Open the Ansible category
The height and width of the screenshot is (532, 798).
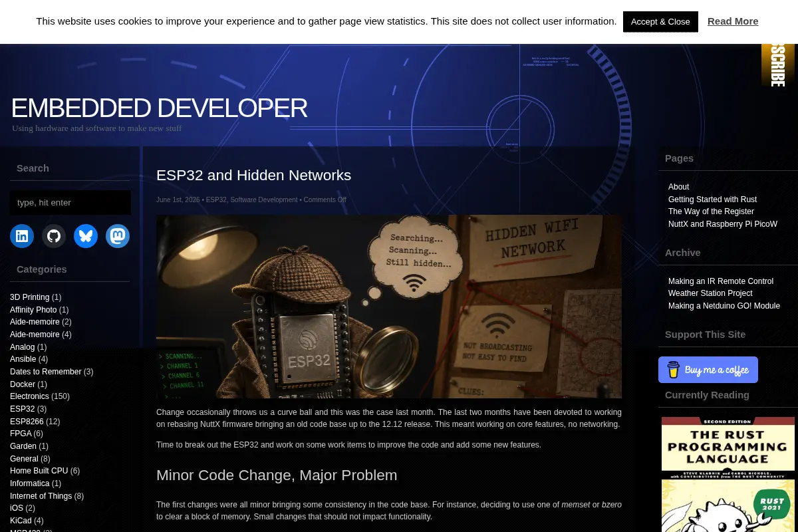(23, 359)
